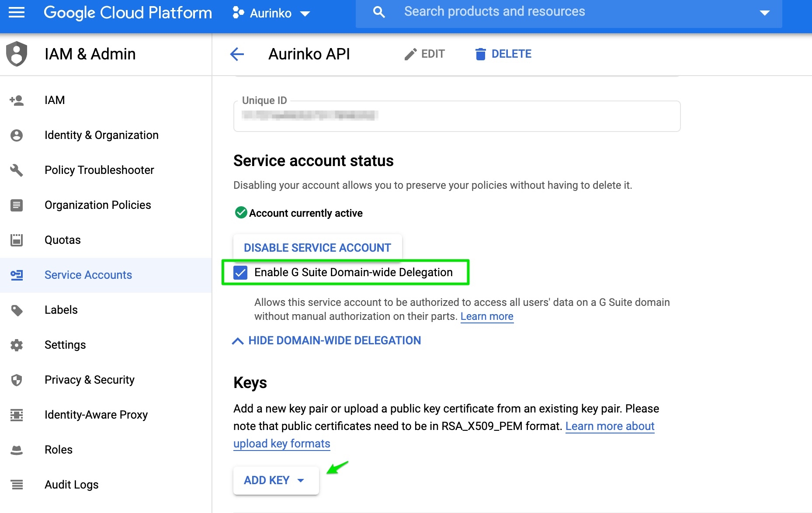This screenshot has width=812, height=513.
Task: Click the Unique ID field
Action: click(x=457, y=116)
